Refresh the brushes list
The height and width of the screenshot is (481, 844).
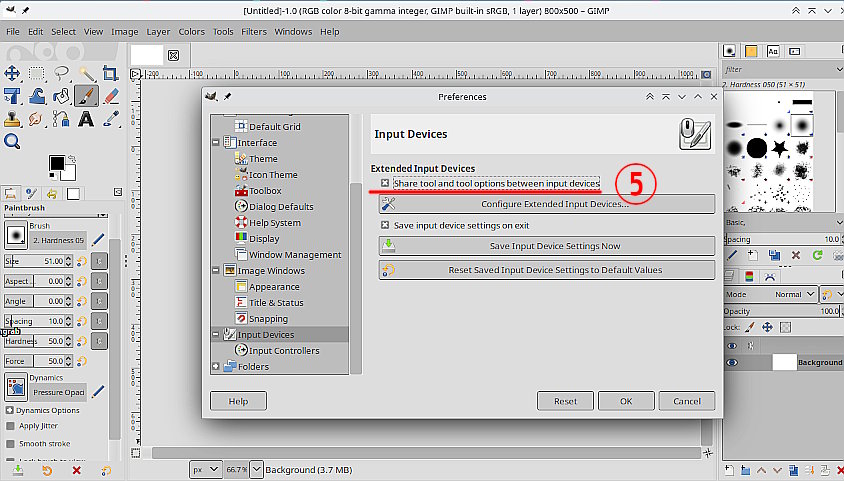coord(817,255)
